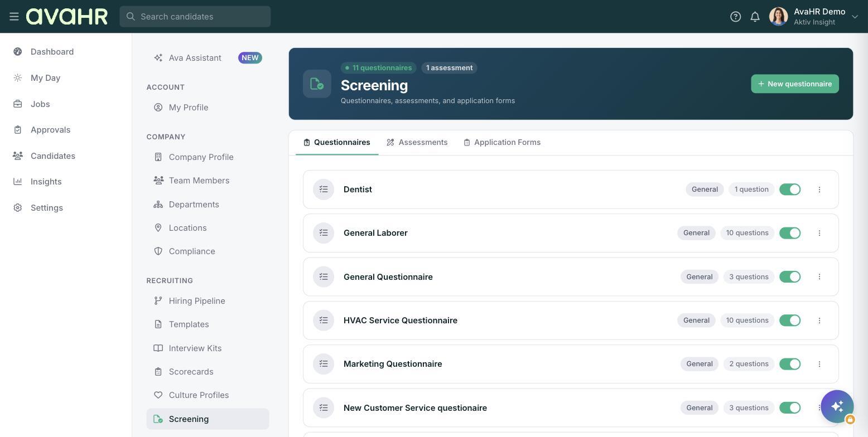Open the General Laborer questionnaire

point(375,233)
